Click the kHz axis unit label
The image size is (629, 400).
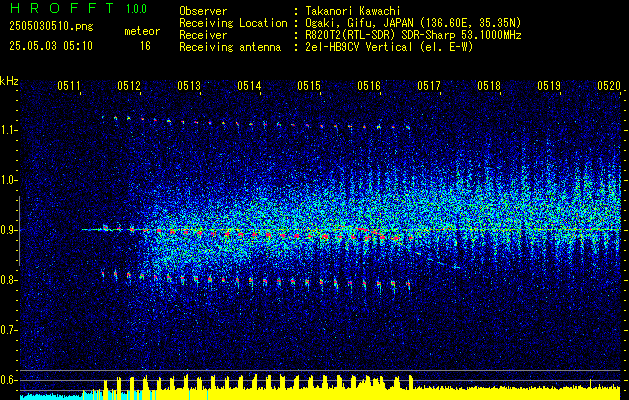click(9, 81)
